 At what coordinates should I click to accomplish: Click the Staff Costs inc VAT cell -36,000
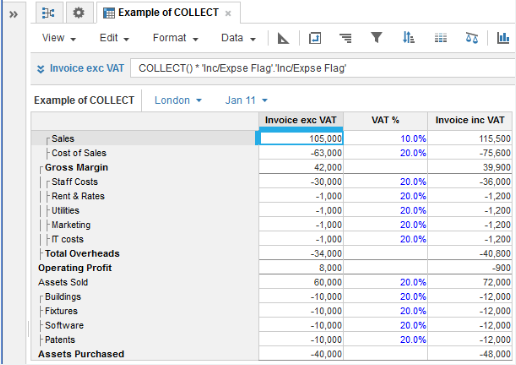click(x=470, y=182)
